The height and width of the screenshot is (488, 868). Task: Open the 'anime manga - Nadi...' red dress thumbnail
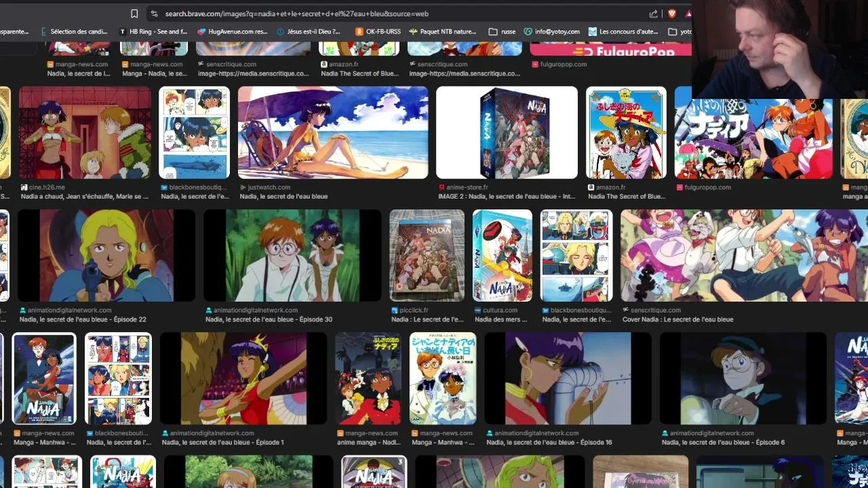point(368,378)
